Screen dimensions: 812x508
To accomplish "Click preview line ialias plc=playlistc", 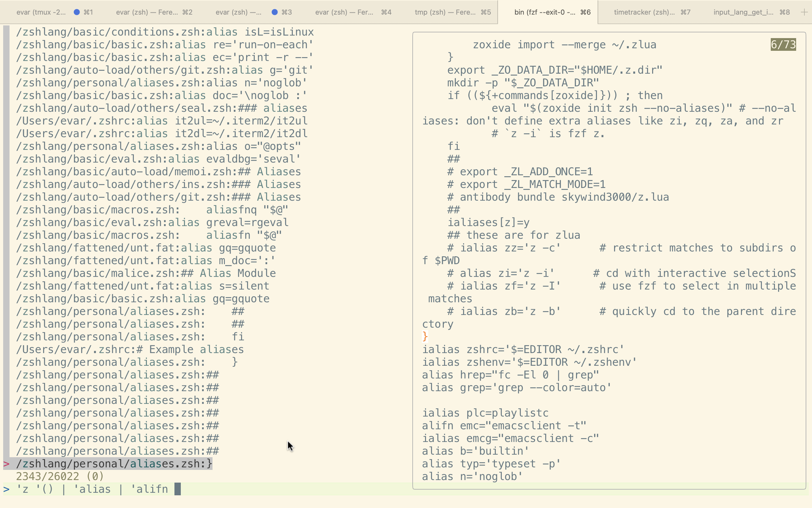I will [485, 413].
